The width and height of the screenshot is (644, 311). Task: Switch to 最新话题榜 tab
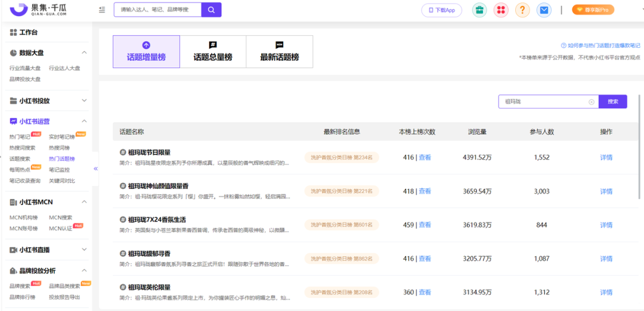pos(279,52)
